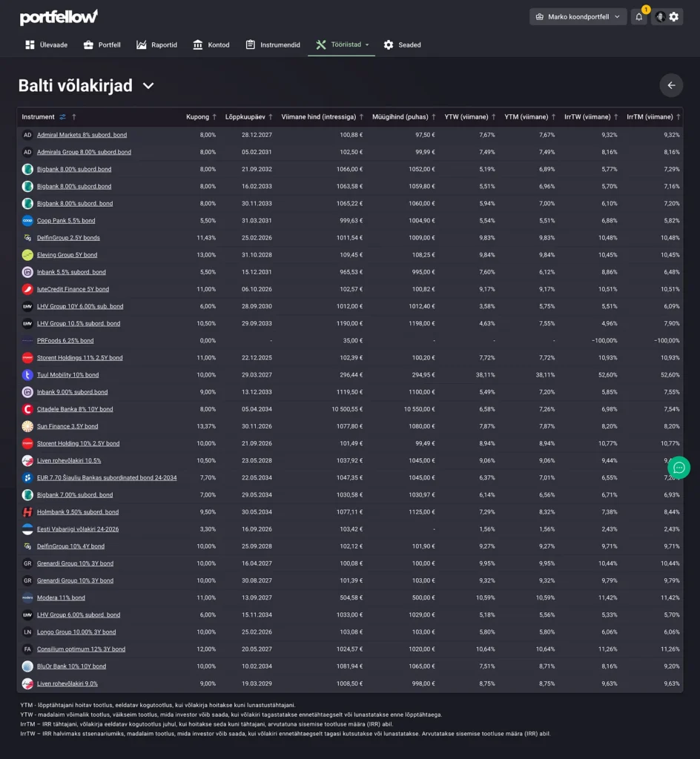Expand the Balti võlakirjad title dropdown
Screen dimensions: 700x759
click(148, 86)
